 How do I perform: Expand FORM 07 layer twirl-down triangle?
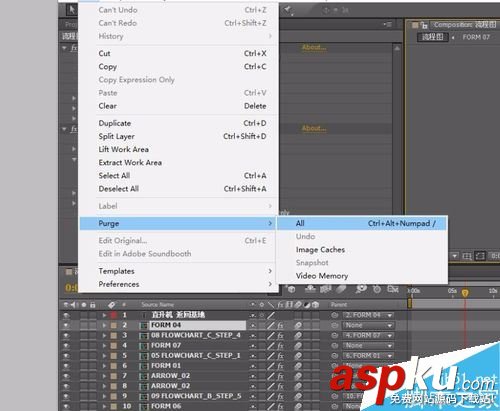click(104, 346)
